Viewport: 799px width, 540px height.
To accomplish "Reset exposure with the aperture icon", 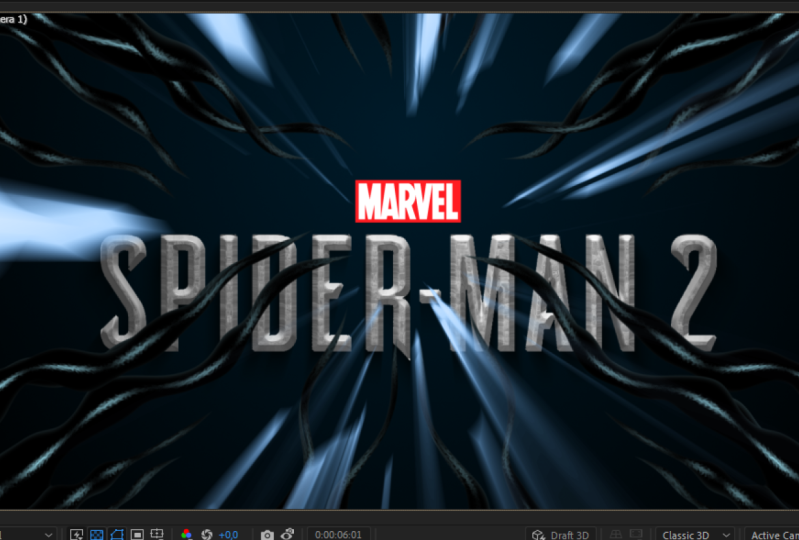I will pos(207,534).
